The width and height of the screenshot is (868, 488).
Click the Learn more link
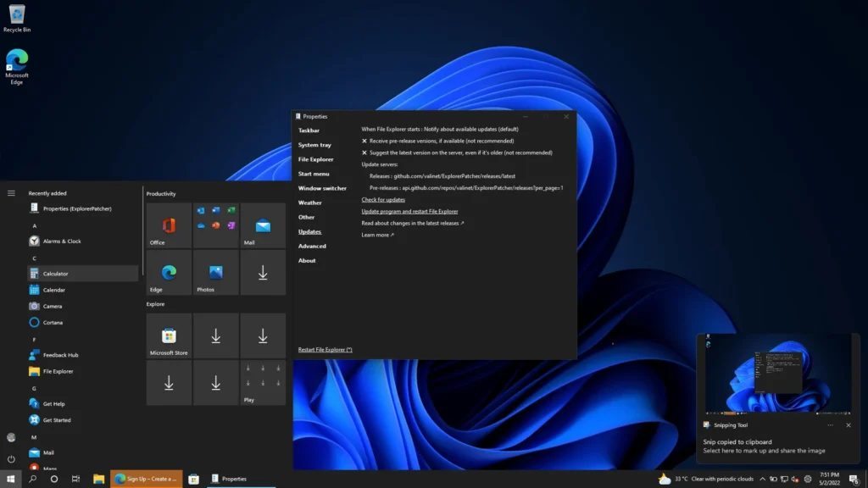(x=377, y=235)
